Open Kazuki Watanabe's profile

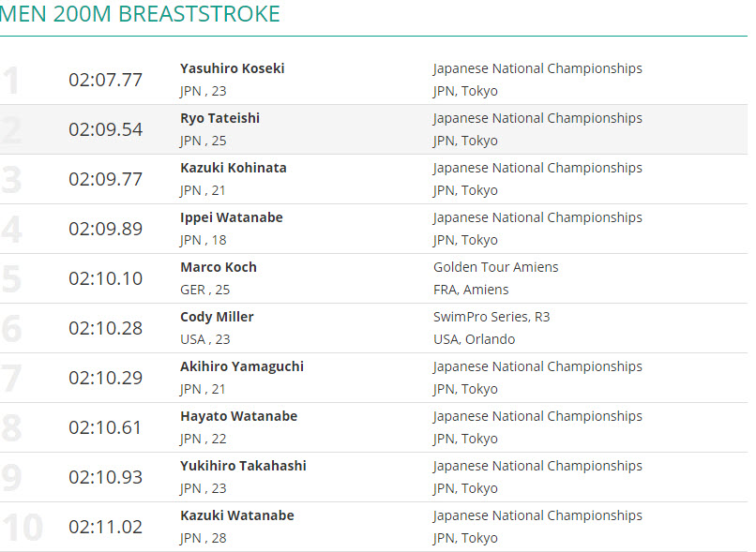click(236, 515)
